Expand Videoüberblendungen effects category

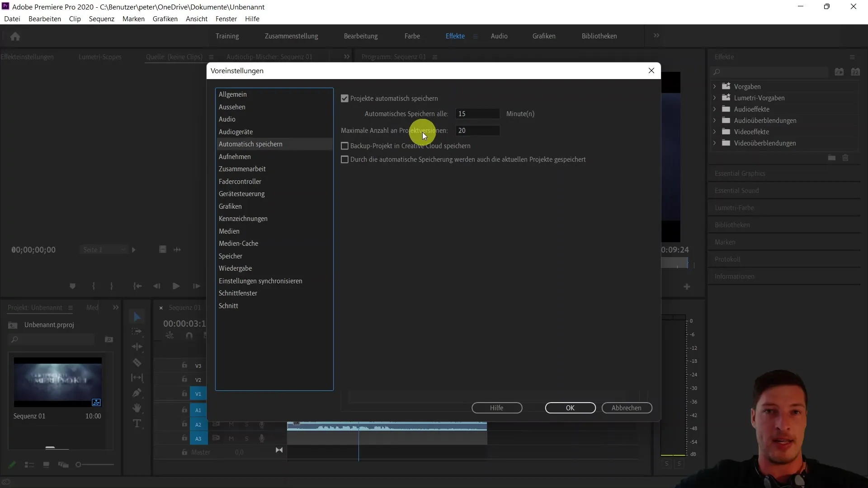coord(714,143)
